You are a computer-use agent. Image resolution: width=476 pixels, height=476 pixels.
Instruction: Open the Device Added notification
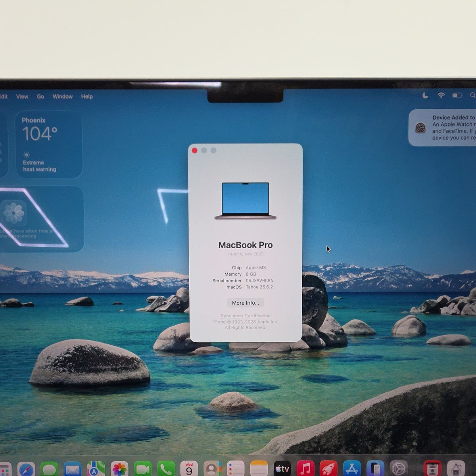click(442, 128)
